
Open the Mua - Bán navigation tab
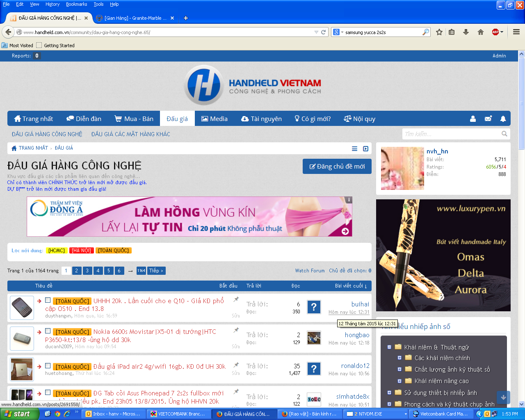click(134, 119)
